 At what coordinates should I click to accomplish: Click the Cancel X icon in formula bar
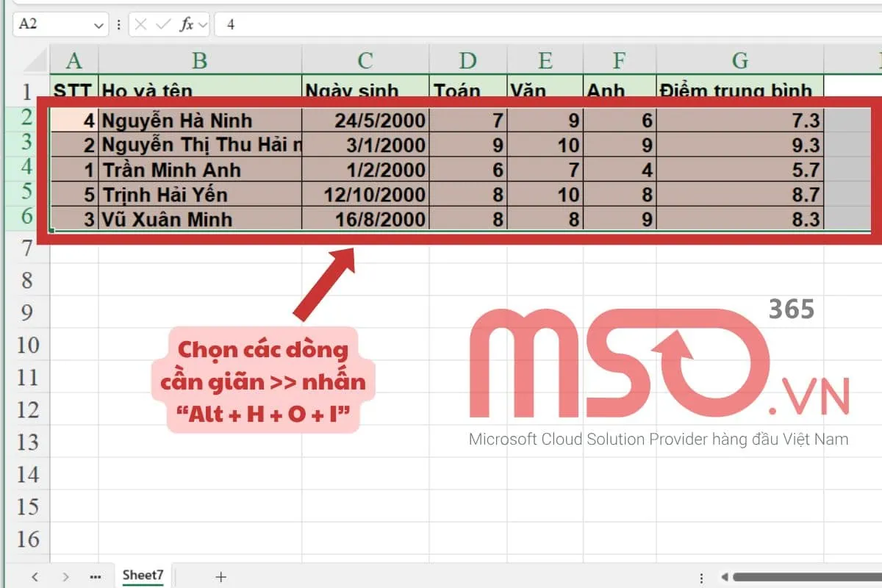[141, 24]
